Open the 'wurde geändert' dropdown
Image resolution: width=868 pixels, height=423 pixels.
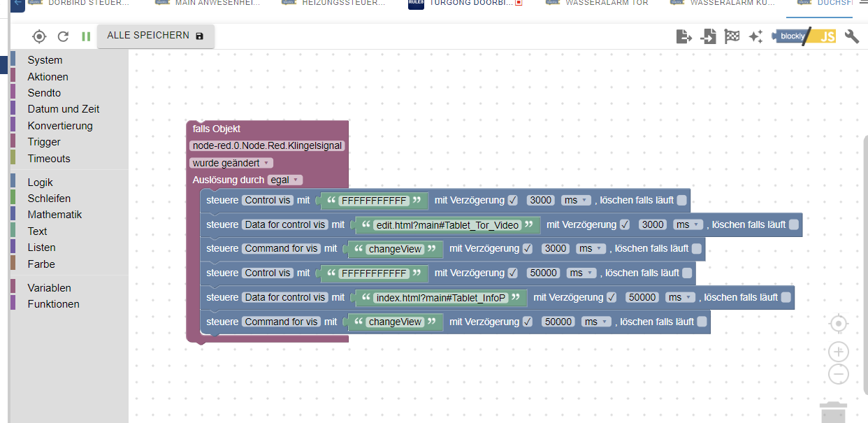(x=230, y=163)
